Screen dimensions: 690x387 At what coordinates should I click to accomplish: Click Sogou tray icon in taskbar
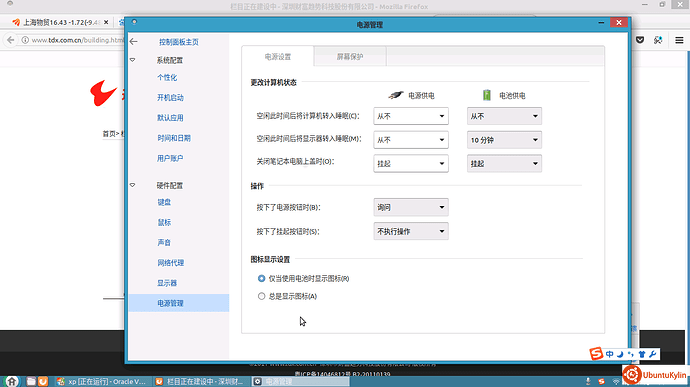pyautogui.click(x=602, y=381)
